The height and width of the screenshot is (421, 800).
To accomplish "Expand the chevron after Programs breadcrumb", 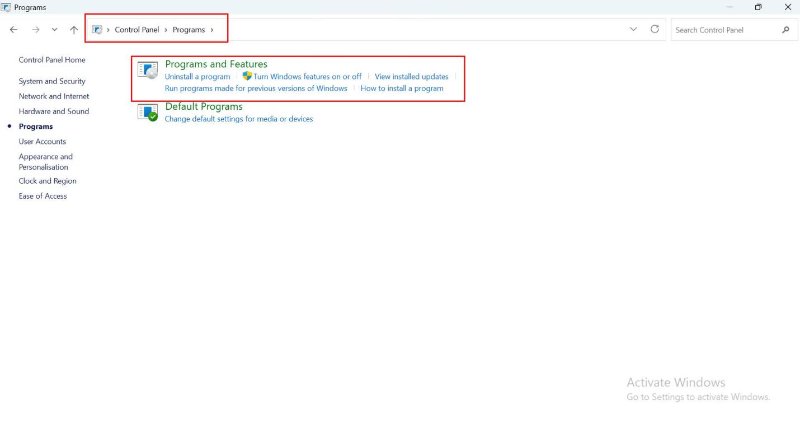I will pos(212,30).
